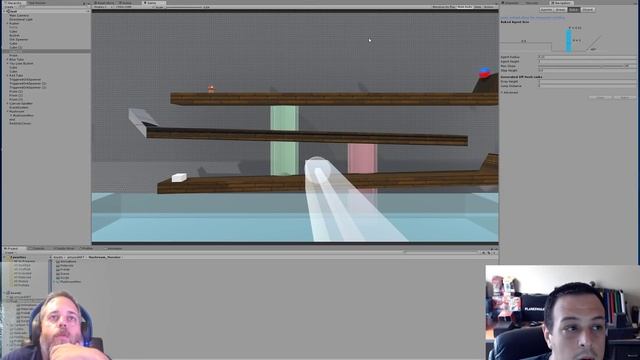Select Main Camera in the Hierarchy
Image resolution: width=640 pixels, height=360 pixels.
pyautogui.click(x=19, y=15)
